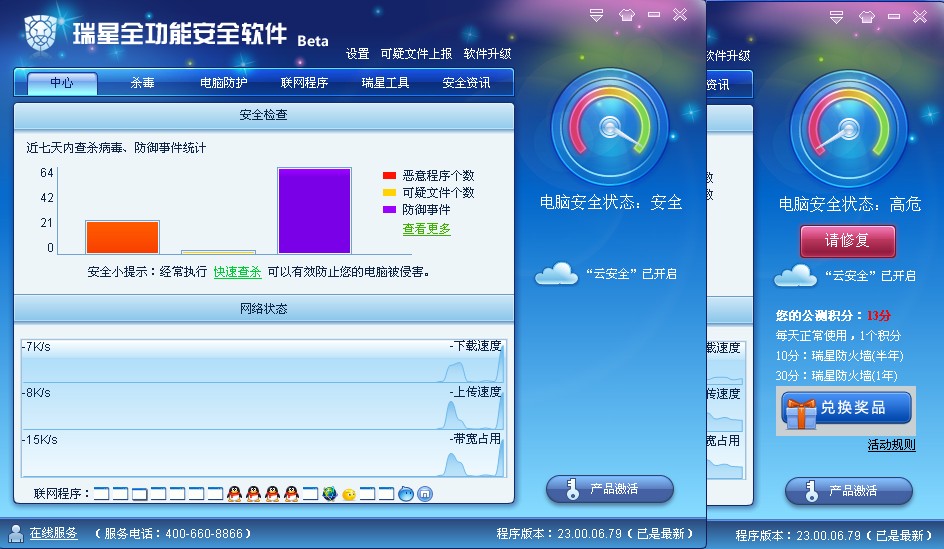Click the purple 防御事件 legend swatch
The height and width of the screenshot is (549, 944).
coord(390,209)
